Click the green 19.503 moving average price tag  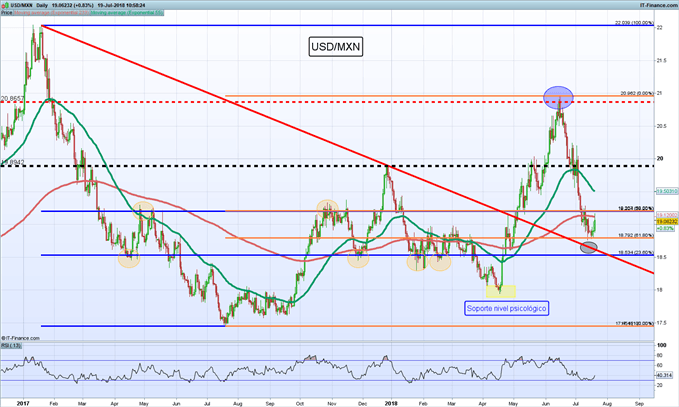[x=667, y=191]
